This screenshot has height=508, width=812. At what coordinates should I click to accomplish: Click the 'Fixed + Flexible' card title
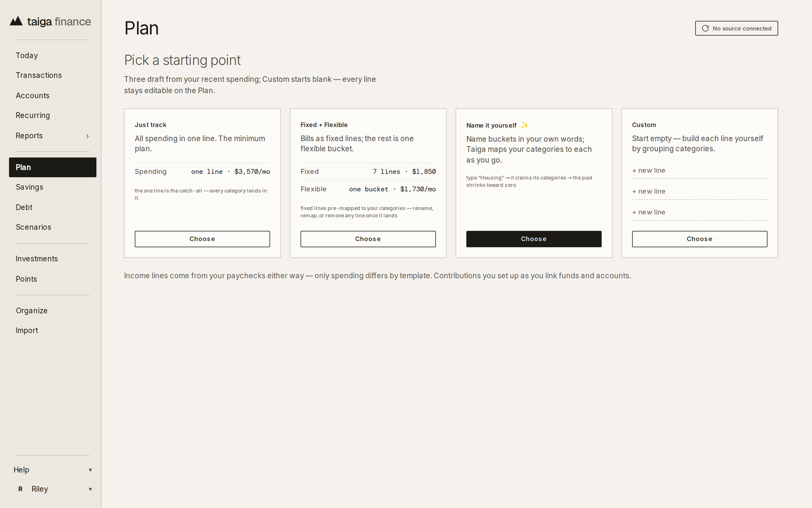pos(324,125)
